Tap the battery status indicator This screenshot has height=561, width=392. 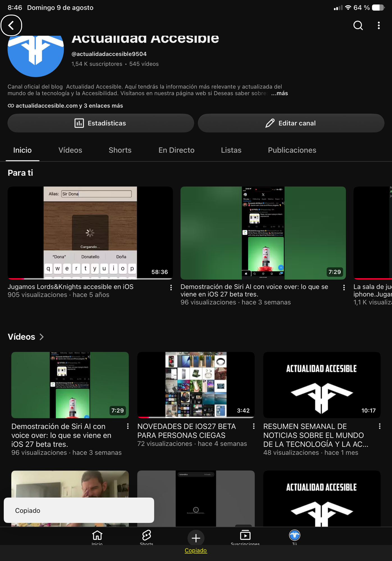(378, 8)
